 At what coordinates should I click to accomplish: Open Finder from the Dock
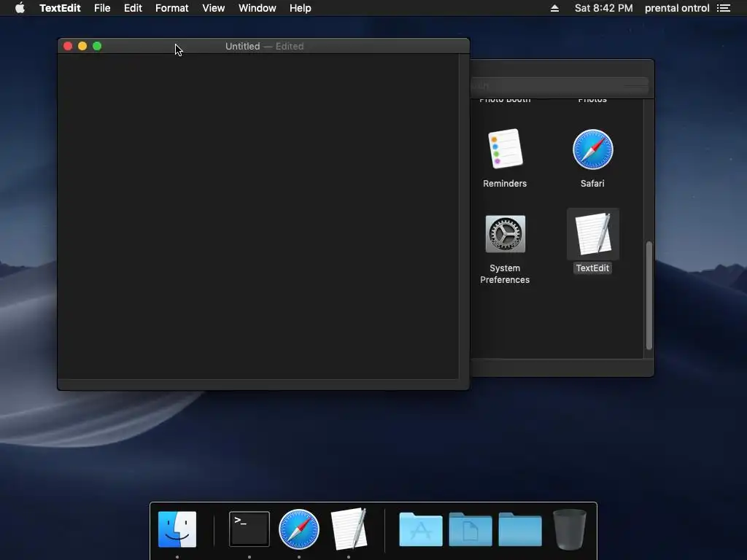(x=177, y=529)
